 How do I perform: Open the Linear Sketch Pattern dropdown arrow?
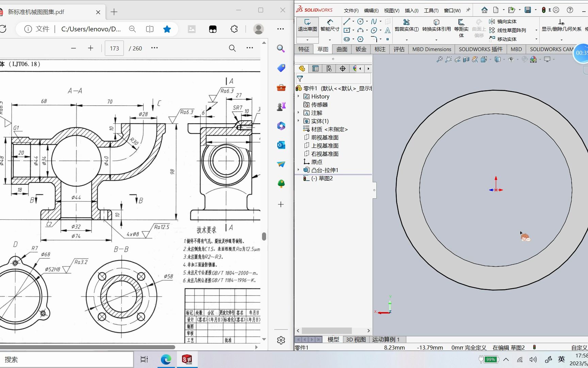536,30
